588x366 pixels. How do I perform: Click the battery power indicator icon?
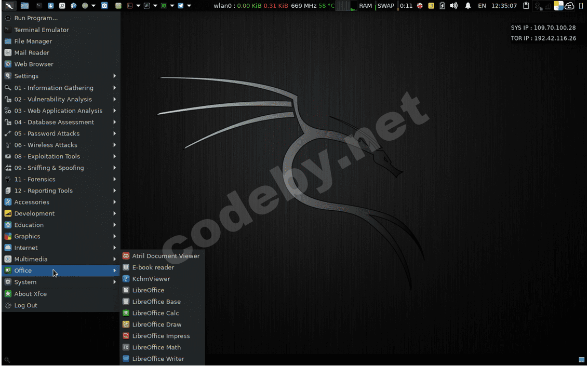click(443, 6)
